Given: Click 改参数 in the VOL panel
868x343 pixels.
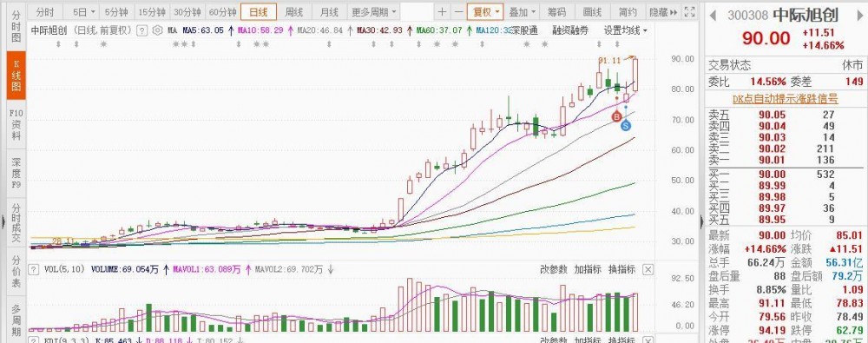Looking at the screenshot, I should [x=554, y=269].
